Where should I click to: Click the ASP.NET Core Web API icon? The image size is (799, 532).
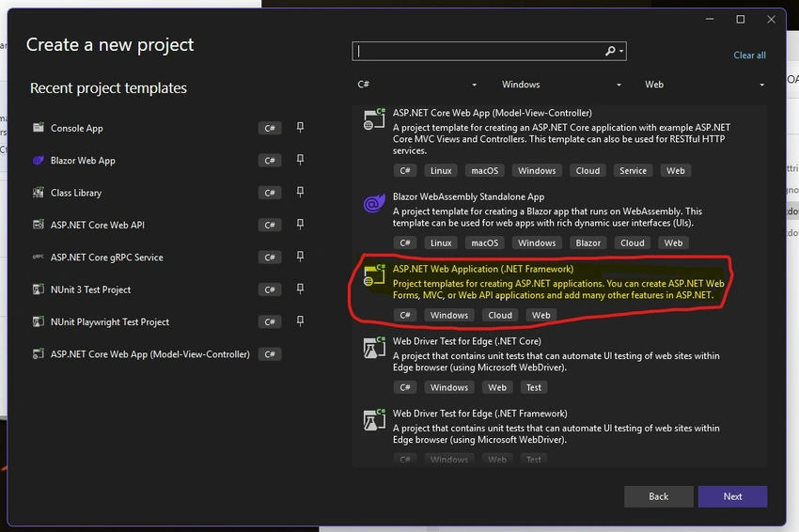[39, 225]
